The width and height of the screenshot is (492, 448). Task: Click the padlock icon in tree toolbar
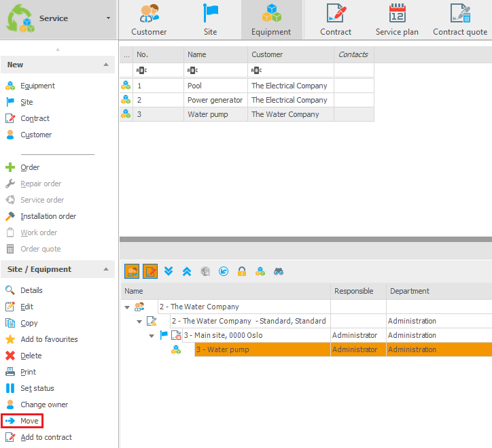242,271
